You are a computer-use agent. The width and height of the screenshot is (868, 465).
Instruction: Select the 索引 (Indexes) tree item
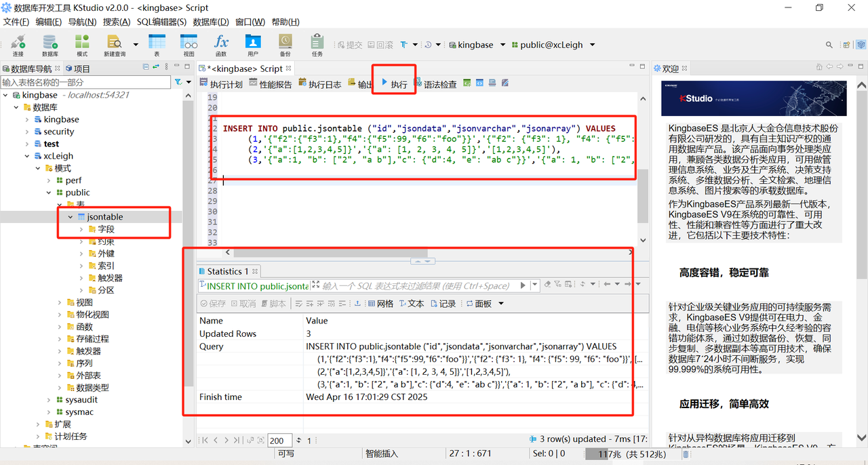[x=101, y=266]
